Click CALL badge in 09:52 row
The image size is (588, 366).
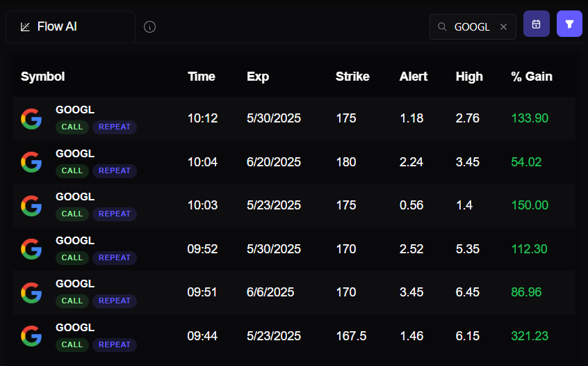point(72,258)
